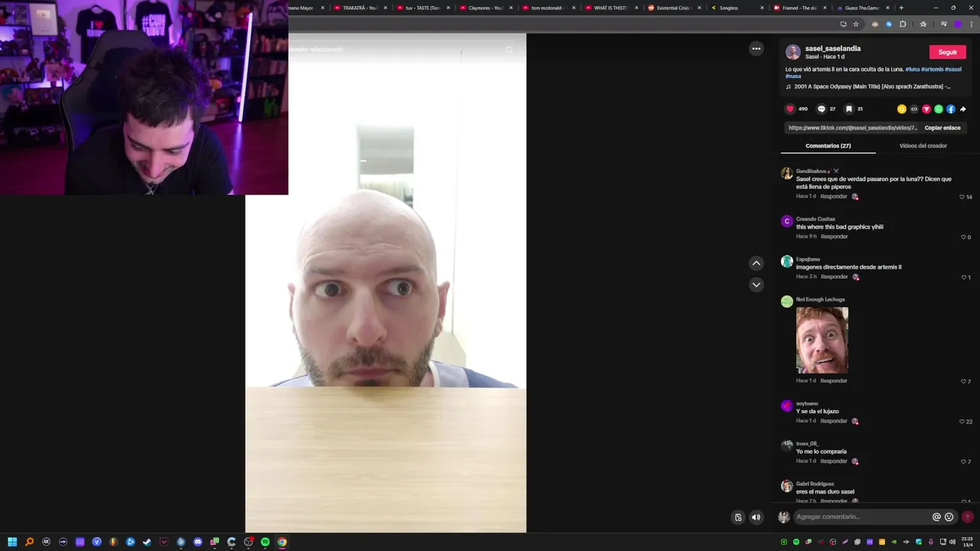This screenshot has width=980, height=551.
Task: Open comments via the speech bubble icon
Action: (822, 109)
